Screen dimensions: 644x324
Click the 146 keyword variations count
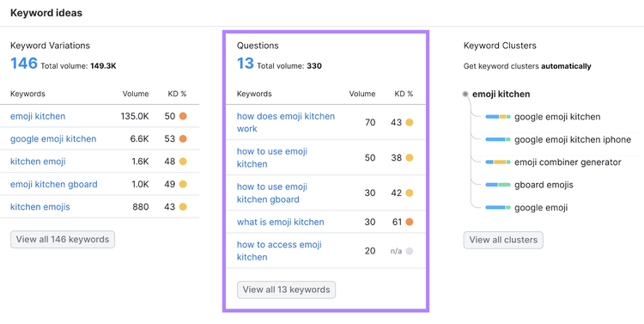(24, 64)
